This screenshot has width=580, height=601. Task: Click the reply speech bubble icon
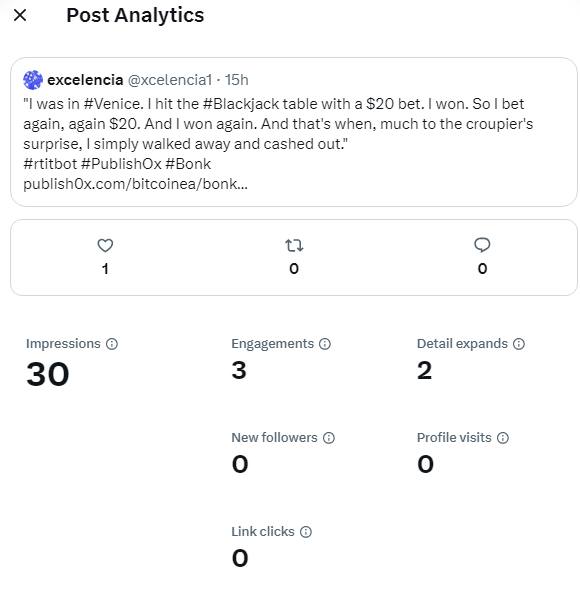(482, 245)
